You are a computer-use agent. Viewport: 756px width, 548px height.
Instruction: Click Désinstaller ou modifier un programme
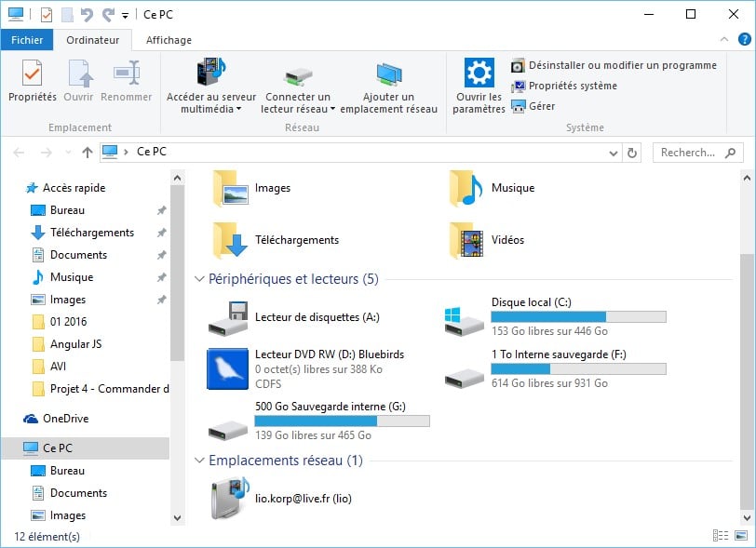click(x=614, y=65)
